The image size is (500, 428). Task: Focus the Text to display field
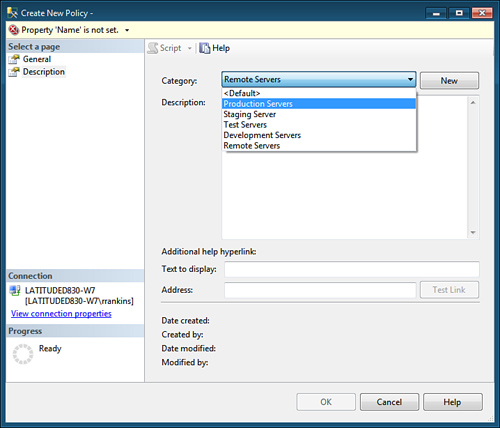[352, 269]
